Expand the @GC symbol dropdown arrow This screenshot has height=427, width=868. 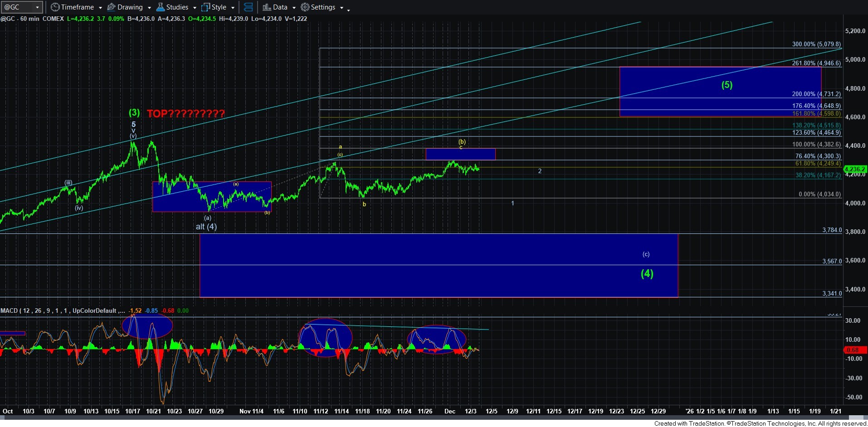point(38,7)
